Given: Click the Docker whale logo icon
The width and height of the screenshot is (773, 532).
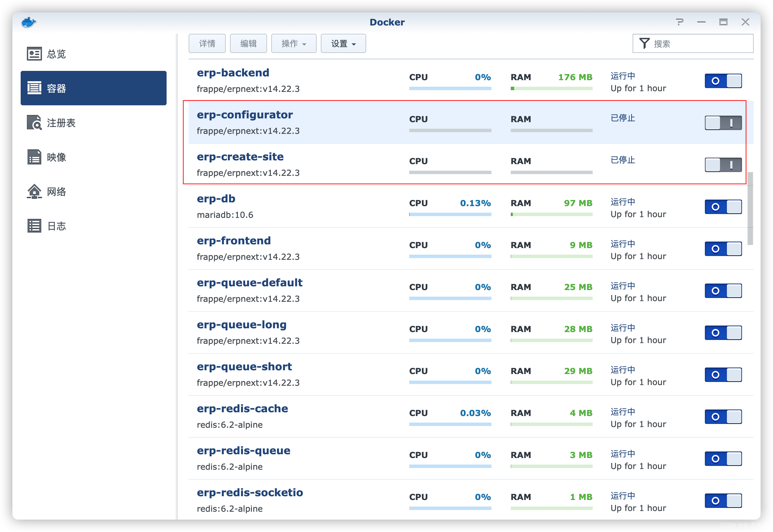Looking at the screenshot, I should click(29, 22).
